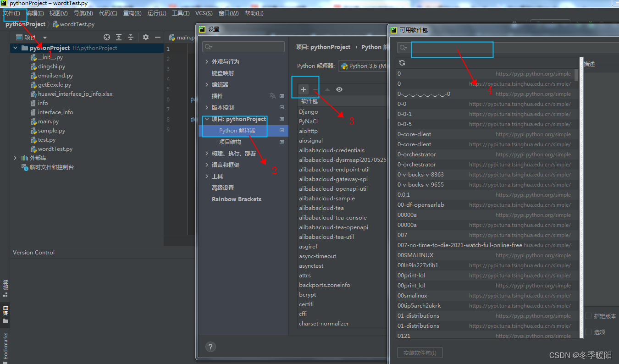Image resolution: width=619 pixels, height=364 pixels.
Task: Select 007-no-time-to-die package row
Action: pos(484,245)
